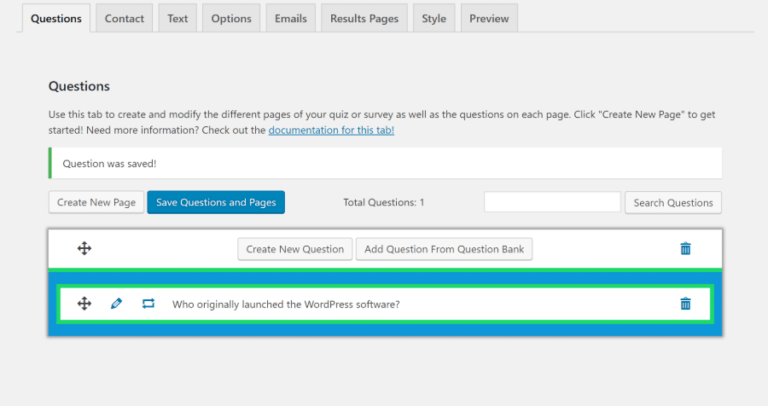The height and width of the screenshot is (406, 768).
Task: Click the question row move handle
Action: (x=85, y=304)
